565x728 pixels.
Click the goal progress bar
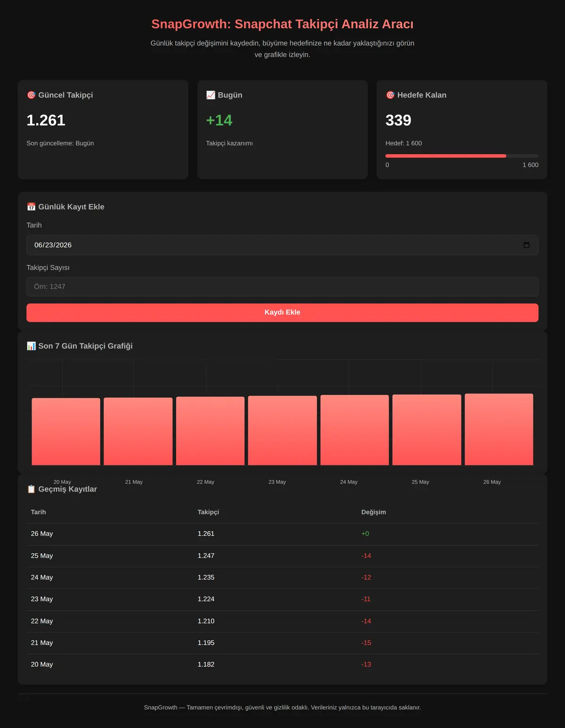462,156
